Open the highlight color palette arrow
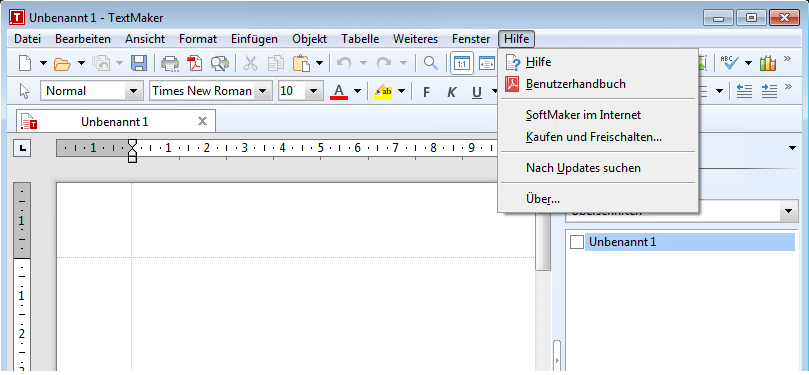This screenshot has width=809, height=375. point(401,91)
